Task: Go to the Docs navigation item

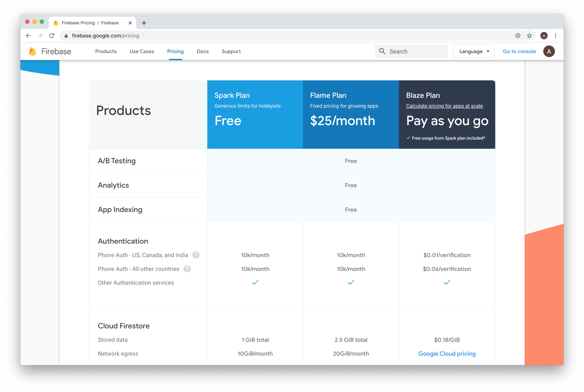Action: [203, 51]
